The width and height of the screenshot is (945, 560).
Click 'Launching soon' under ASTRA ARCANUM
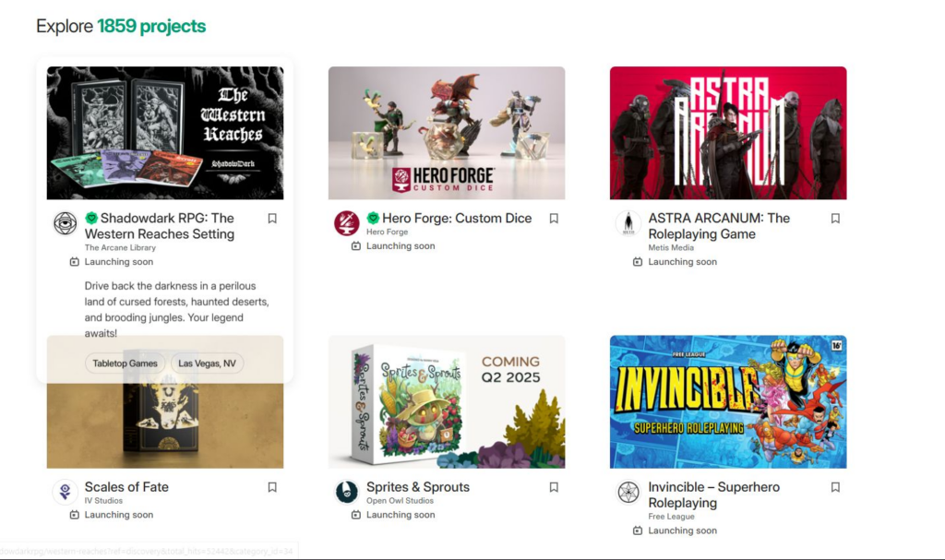(682, 262)
